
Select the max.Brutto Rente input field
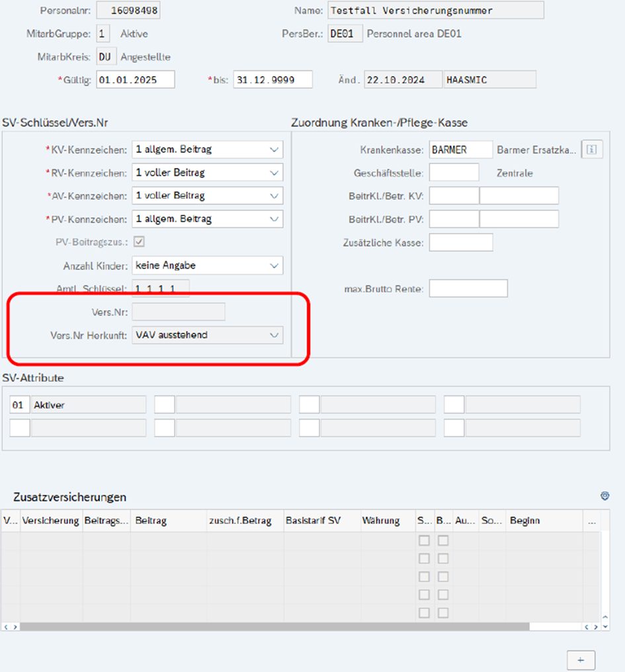[x=468, y=289]
